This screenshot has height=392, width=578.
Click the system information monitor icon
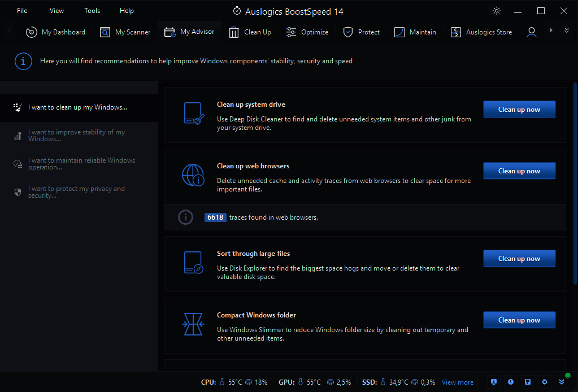[x=494, y=382]
